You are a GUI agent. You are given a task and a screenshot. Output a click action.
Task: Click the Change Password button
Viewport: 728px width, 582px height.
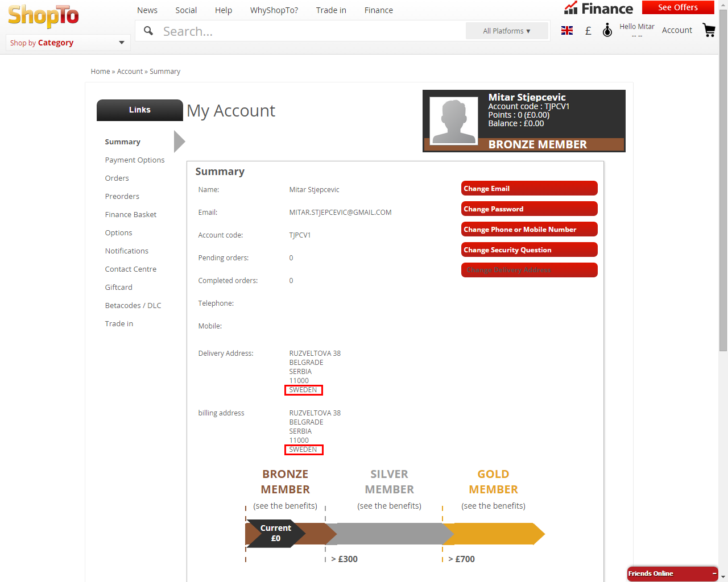click(530, 209)
